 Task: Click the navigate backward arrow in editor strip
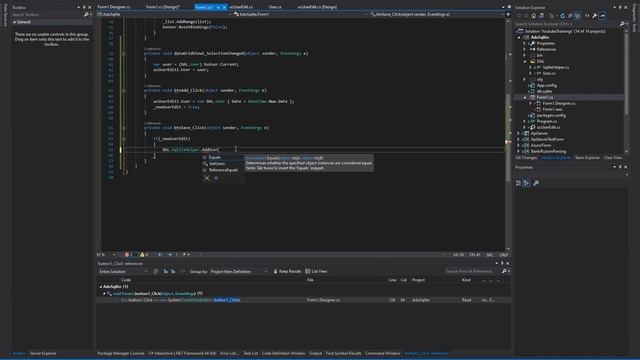160,254
